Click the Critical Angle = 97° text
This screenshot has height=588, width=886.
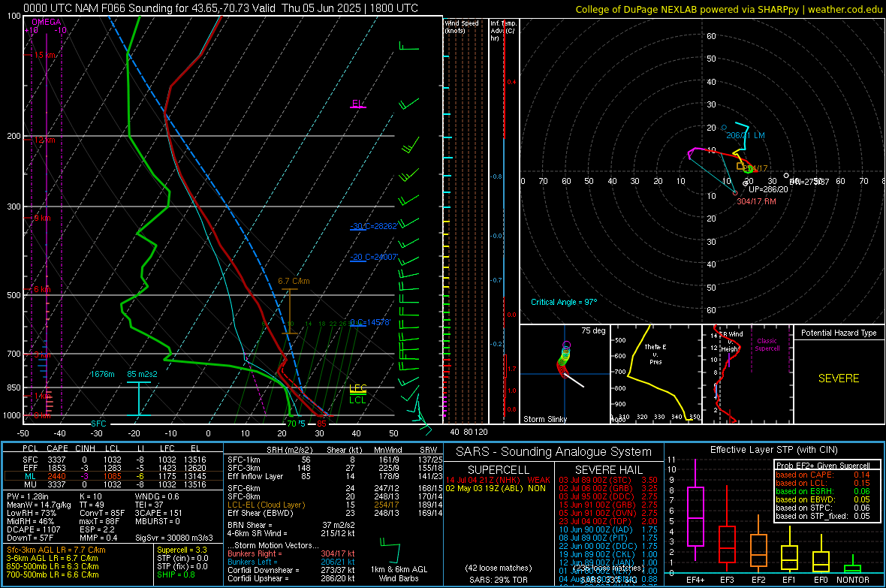[x=564, y=302]
